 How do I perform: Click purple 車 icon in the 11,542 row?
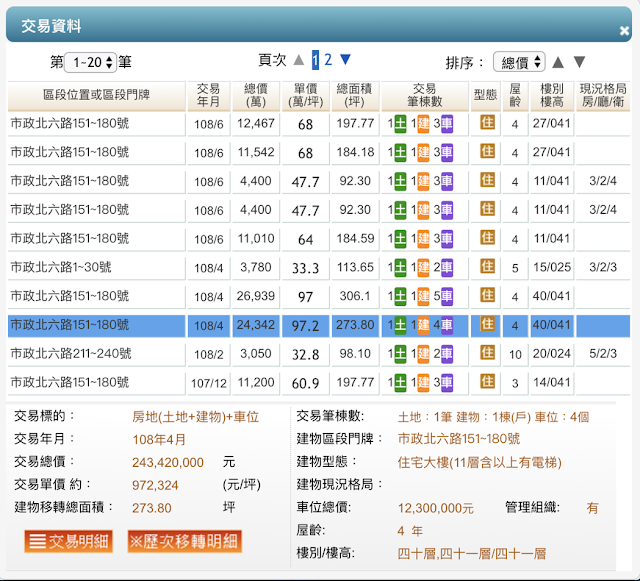[x=447, y=153]
